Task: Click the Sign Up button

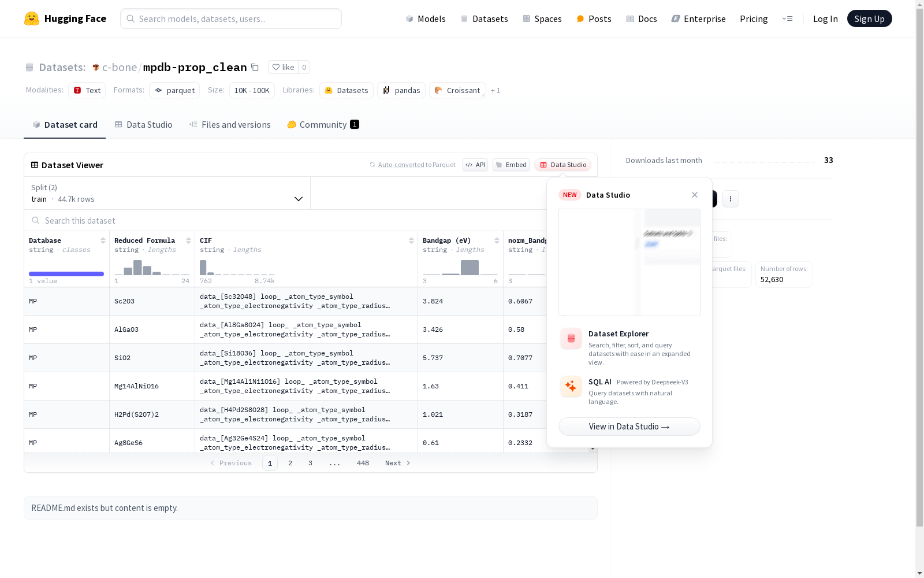Action: 869,18
